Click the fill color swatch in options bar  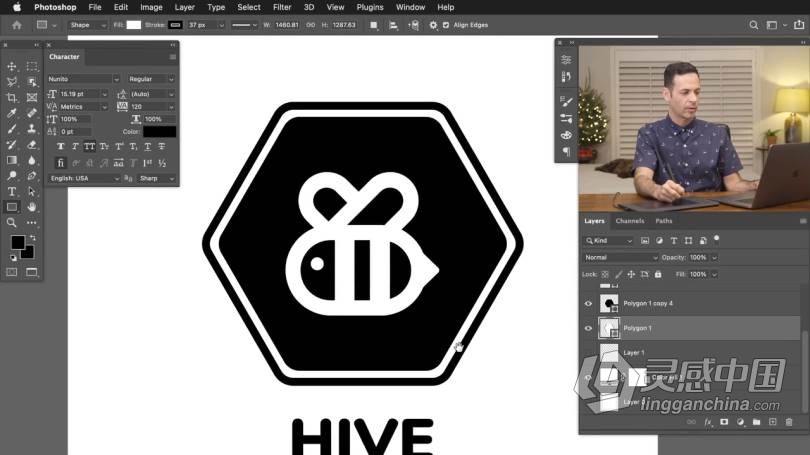(134, 25)
